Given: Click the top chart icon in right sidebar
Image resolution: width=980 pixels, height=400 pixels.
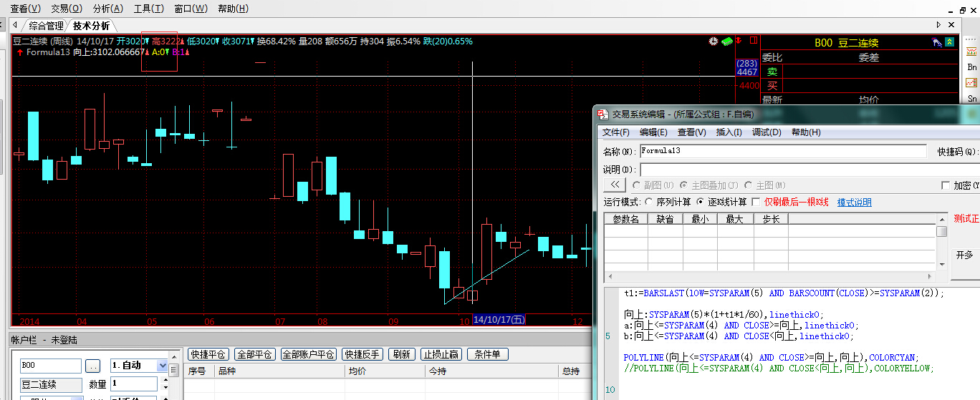Looking at the screenshot, I should click(972, 51).
